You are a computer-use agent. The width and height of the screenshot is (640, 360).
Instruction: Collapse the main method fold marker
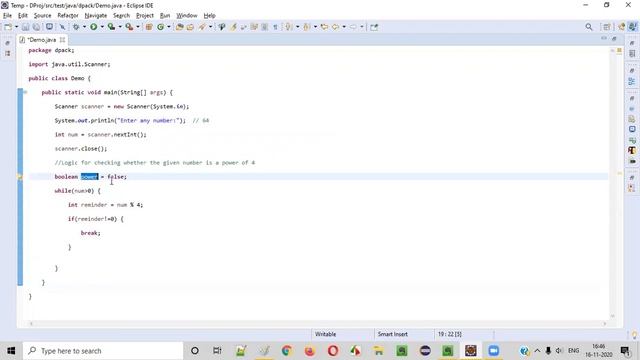point(25,92)
